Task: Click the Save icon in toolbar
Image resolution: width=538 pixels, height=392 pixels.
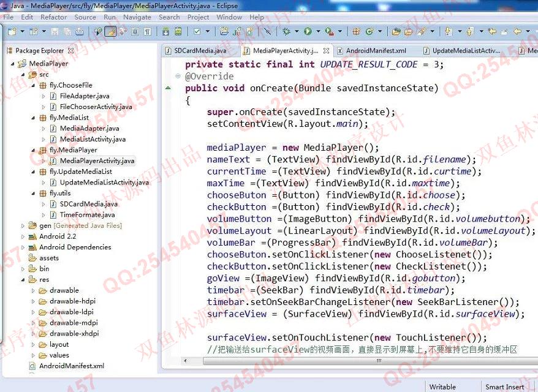Action: [x=55, y=32]
